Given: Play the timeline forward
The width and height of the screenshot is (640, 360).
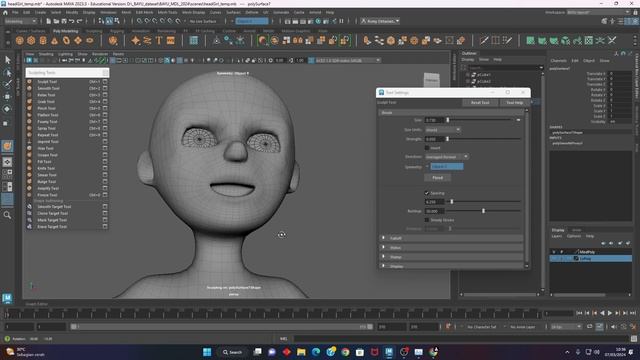Looking at the screenshot, I should tap(610, 313).
